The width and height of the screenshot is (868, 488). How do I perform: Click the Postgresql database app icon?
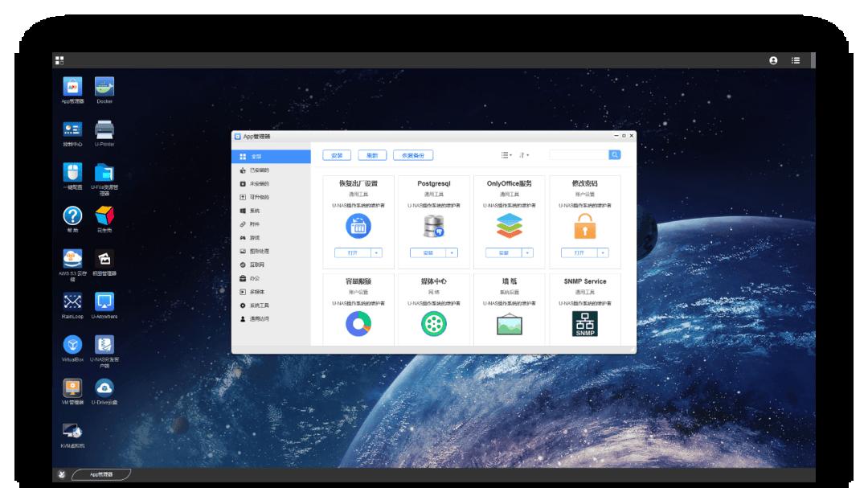[434, 227]
